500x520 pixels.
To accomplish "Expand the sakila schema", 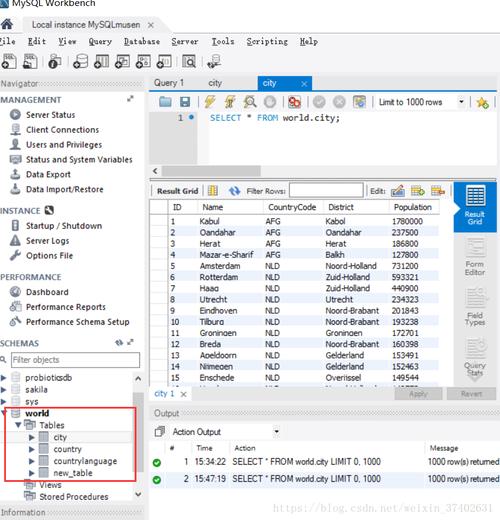I will (x=3, y=390).
